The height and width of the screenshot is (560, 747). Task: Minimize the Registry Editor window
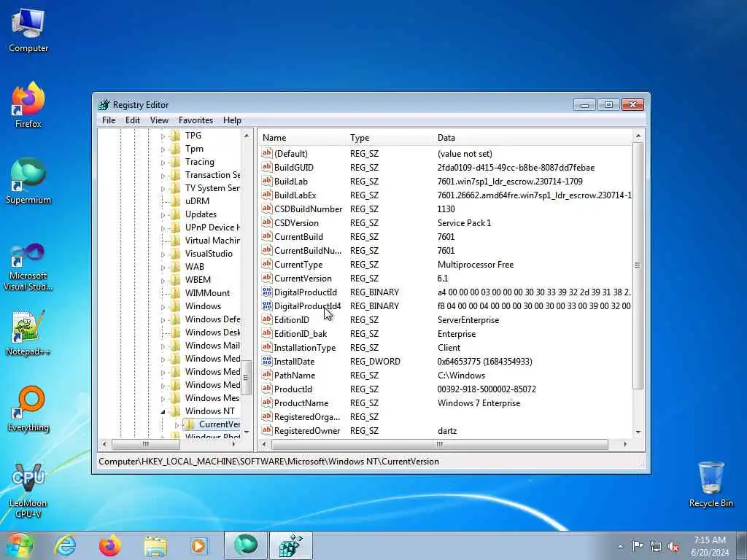584,104
